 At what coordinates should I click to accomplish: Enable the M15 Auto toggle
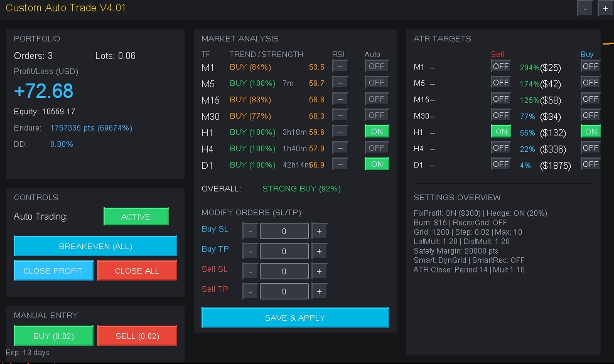[377, 99]
